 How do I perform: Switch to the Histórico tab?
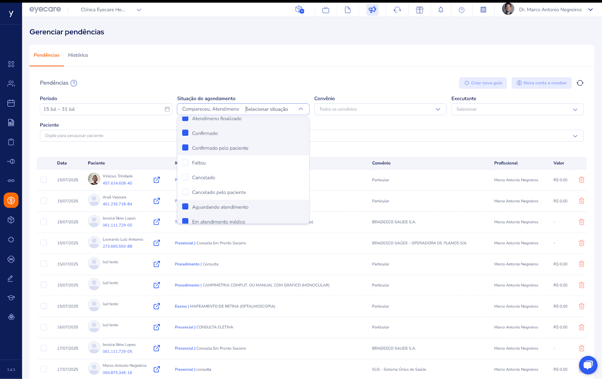pos(78,55)
